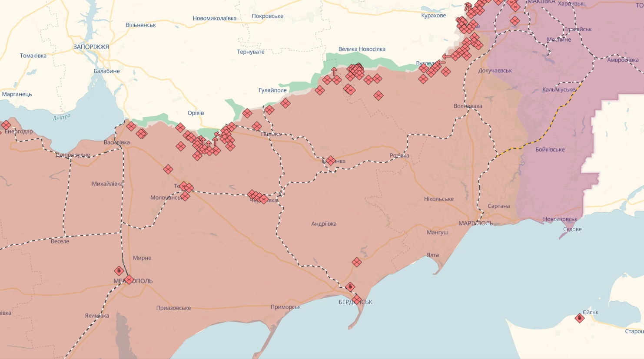Select the Іловайськ label
Screen dimensions: 644x359
pyautogui.click(x=578, y=30)
